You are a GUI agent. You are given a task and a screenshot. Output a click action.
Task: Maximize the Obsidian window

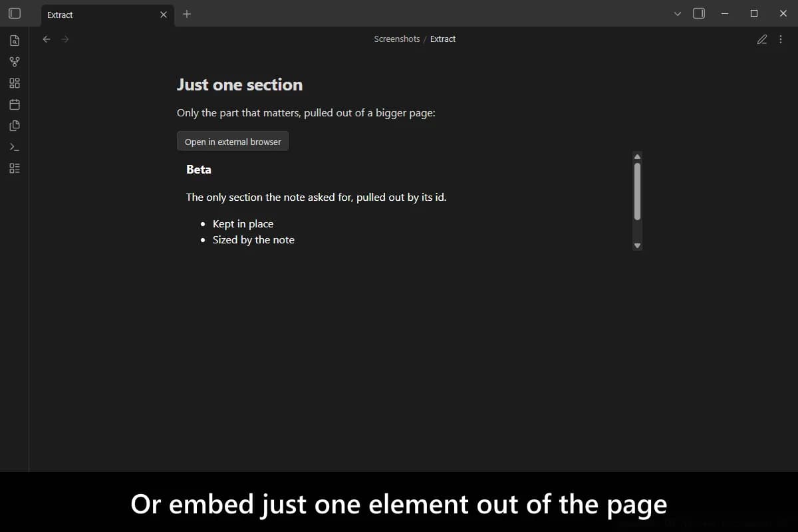point(754,13)
